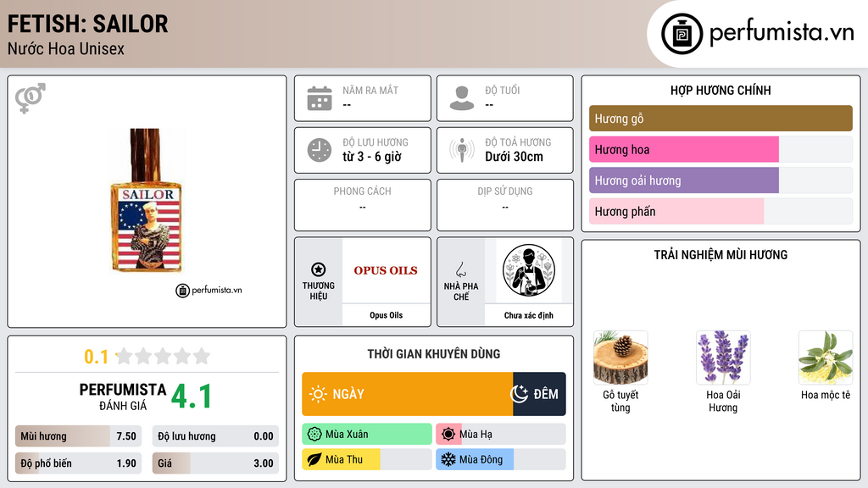Open the Gỗ tuyết tùng note image
868x488 pixels.
620,358
